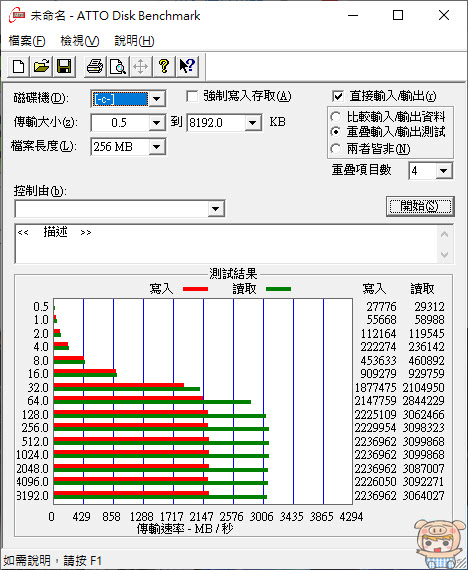
Task: Click the read value 29312
Action: pos(429,307)
